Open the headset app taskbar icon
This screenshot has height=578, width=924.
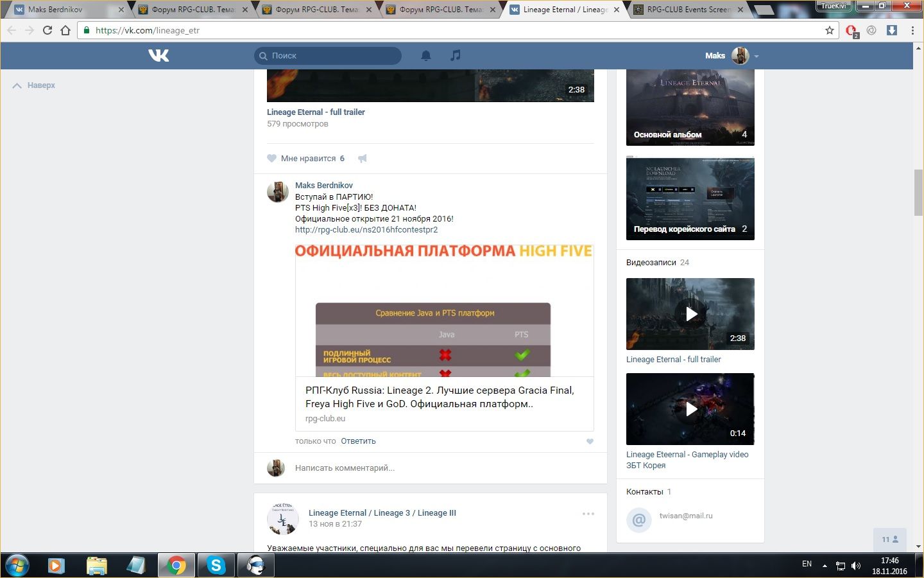(256, 566)
